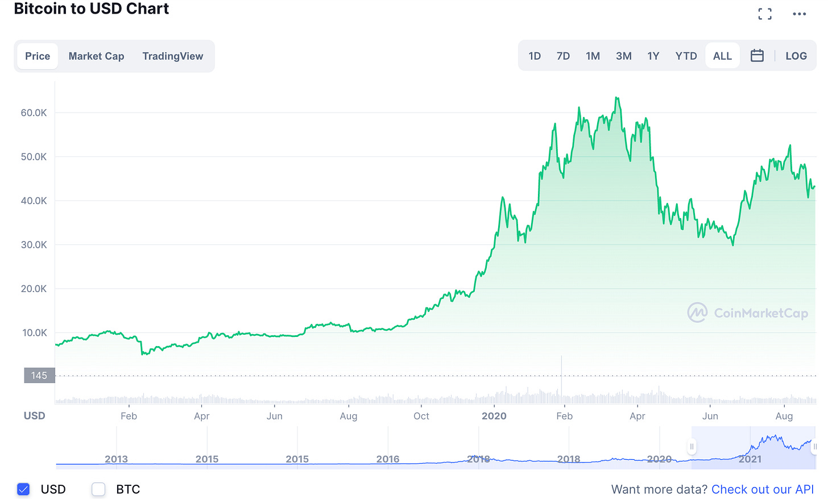Click the tall volume spike near Feb
The image size is (828, 504).
coord(561,379)
